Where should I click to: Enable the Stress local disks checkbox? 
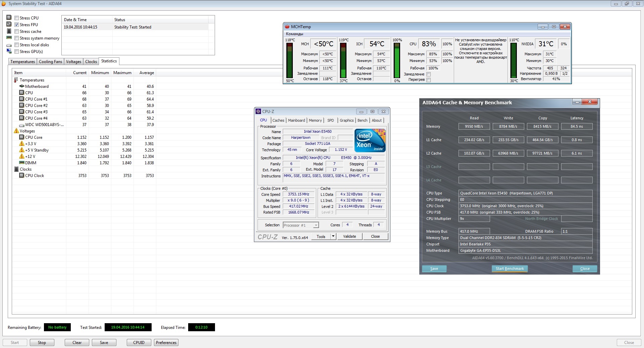[16, 45]
